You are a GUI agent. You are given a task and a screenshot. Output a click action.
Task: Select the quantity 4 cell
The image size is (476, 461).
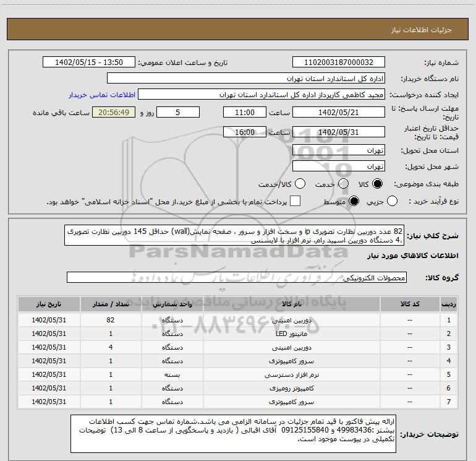(x=111, y=347)
